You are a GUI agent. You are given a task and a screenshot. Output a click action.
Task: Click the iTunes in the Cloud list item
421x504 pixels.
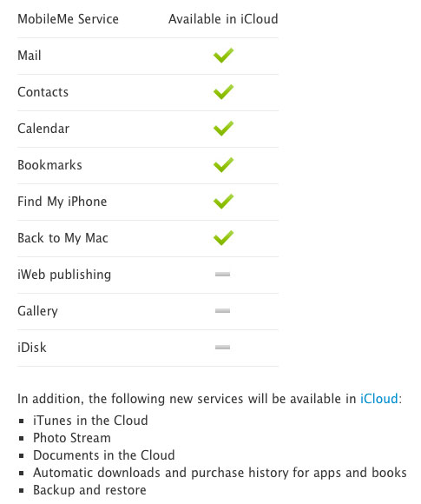point(90,421)
